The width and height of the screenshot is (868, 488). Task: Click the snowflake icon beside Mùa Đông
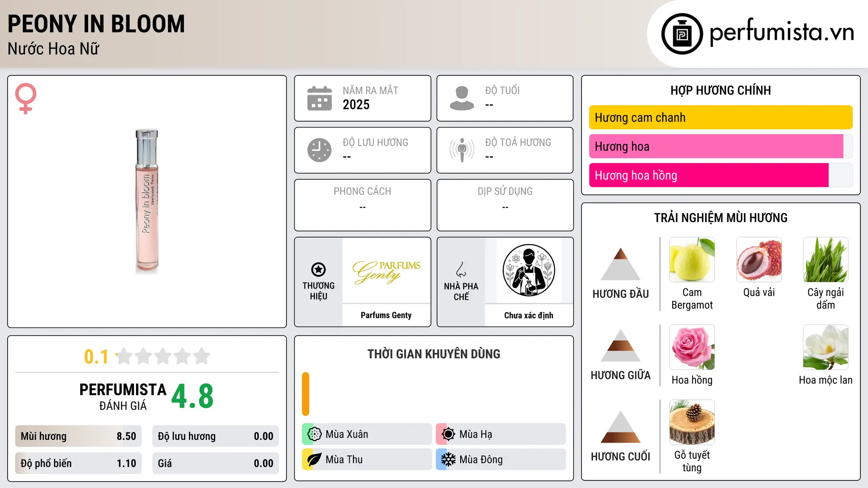coord(448,460)
